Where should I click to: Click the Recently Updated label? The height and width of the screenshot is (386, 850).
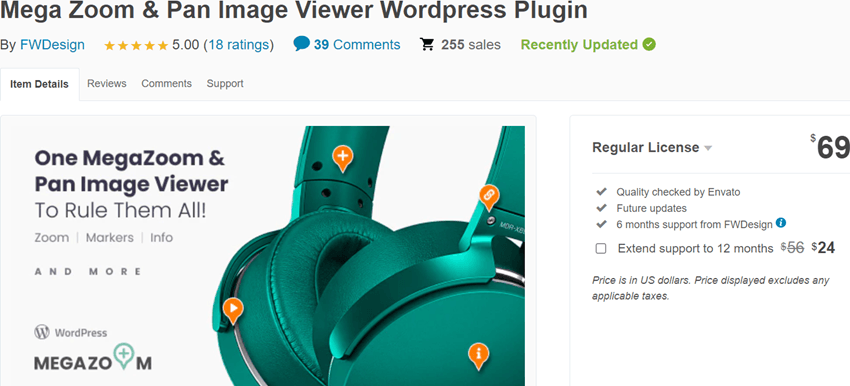579,44
